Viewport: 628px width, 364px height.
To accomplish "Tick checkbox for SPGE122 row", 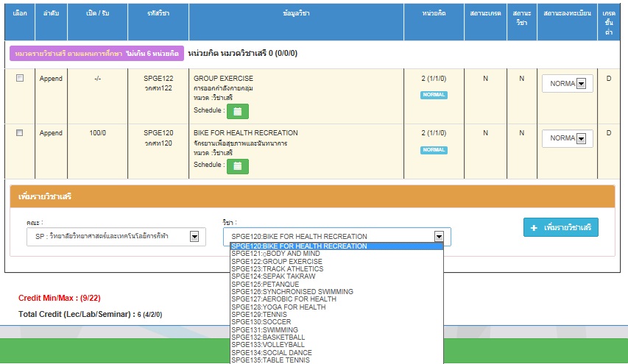I will pos(20,78).
